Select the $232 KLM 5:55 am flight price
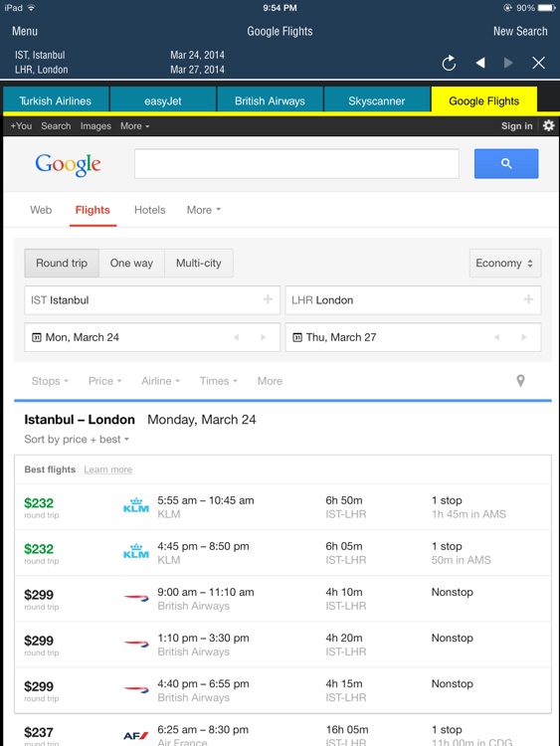 (x=39, y=503)
